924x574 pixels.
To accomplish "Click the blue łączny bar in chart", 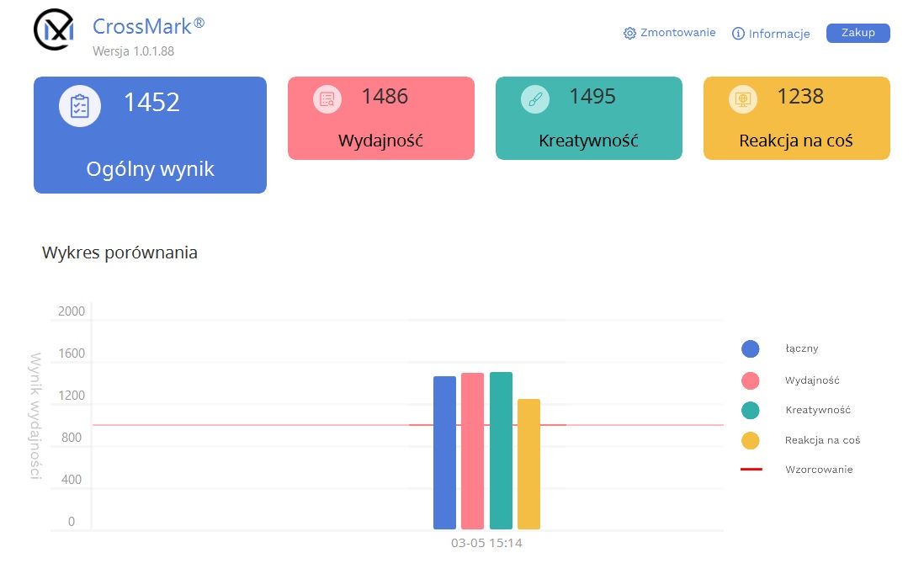I will click(444, 453).
